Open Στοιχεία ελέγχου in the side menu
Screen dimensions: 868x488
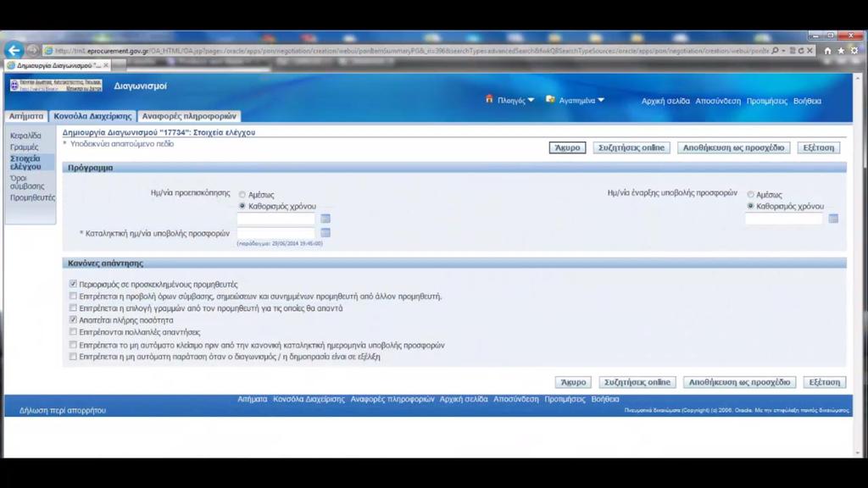tap(25, 162)
